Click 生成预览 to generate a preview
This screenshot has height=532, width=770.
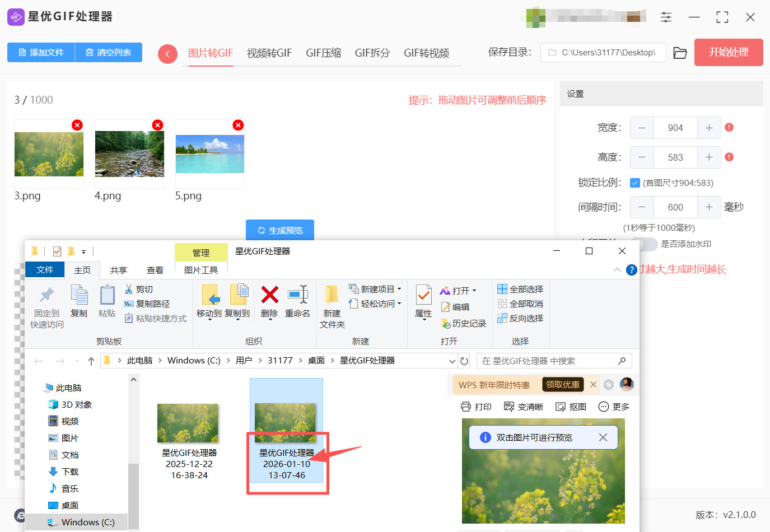(280, 230)
